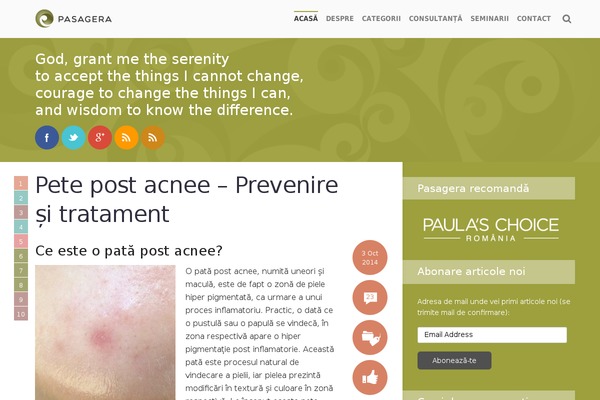Viewport: 600px width, 400px height.
Task: Click the Pasagera logo
Action: point(73,18)
